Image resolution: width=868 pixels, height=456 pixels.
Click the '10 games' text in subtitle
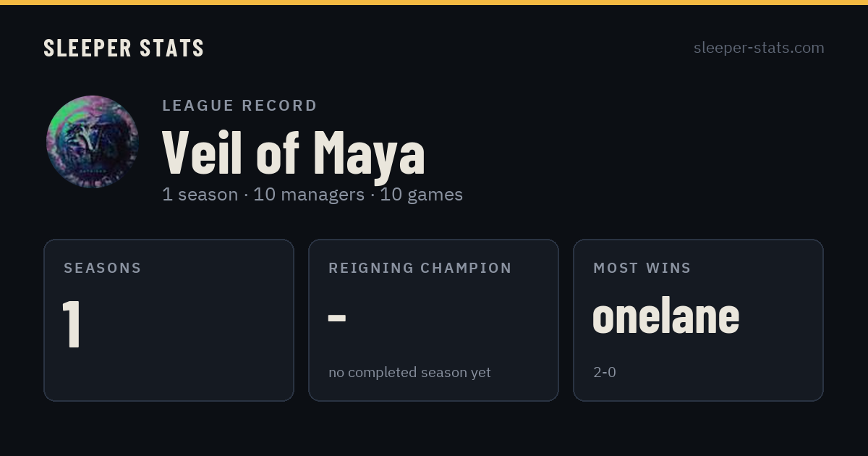point(422,195)
